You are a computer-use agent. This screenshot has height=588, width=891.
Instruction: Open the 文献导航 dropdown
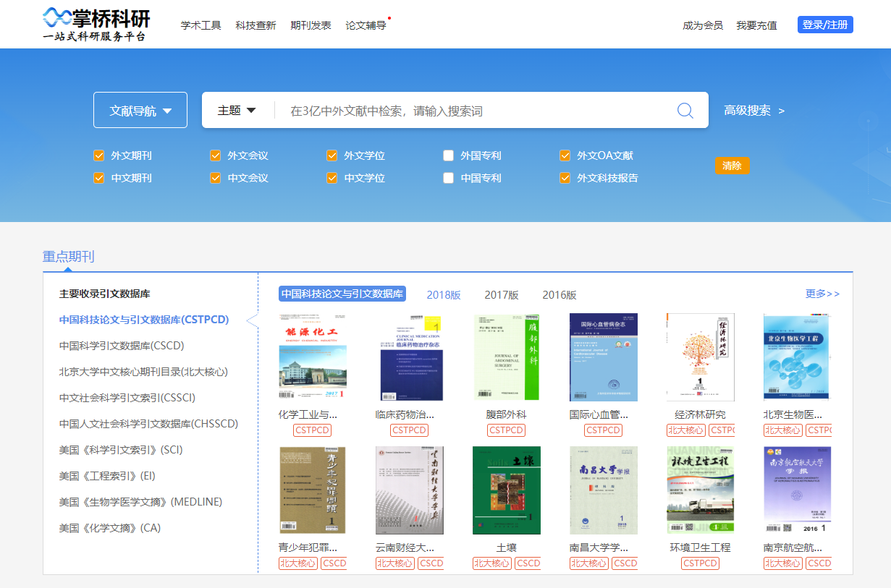pos(140,110)
